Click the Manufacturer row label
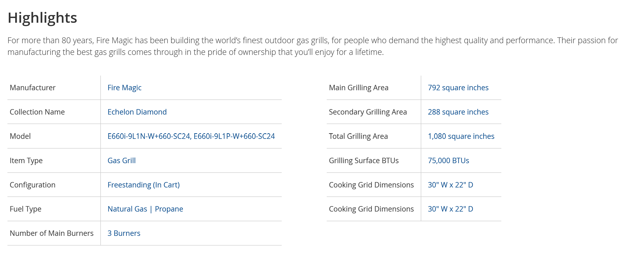The height and width of the screenshot is (266, 644). (32, 88)
